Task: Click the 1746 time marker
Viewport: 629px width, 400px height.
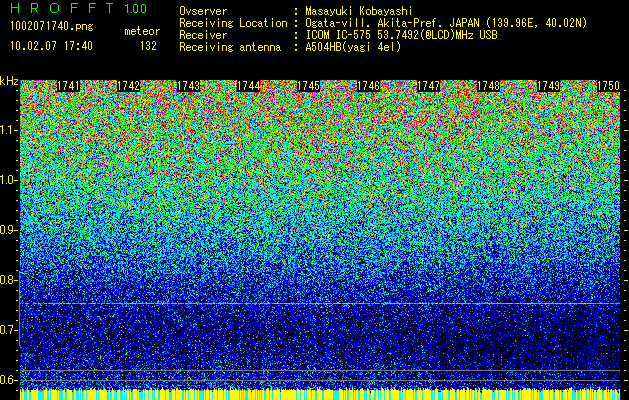Action: coord(369,86)
